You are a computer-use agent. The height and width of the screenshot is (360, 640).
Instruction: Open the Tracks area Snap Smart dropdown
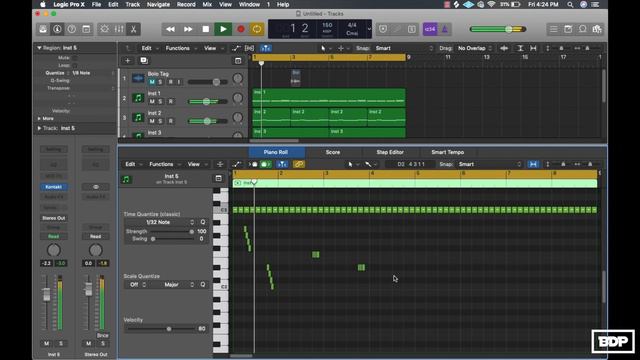point(403,48)
